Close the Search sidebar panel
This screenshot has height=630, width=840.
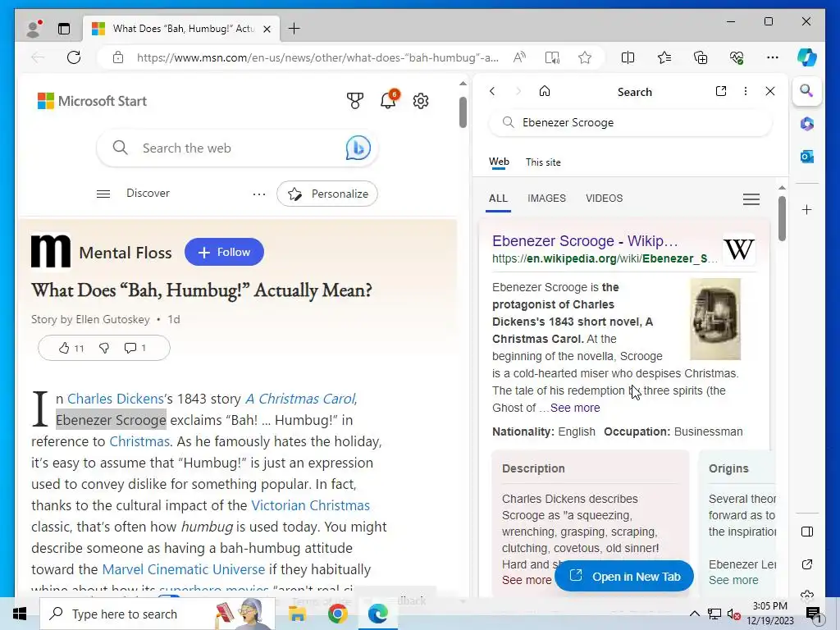[770, 91]
